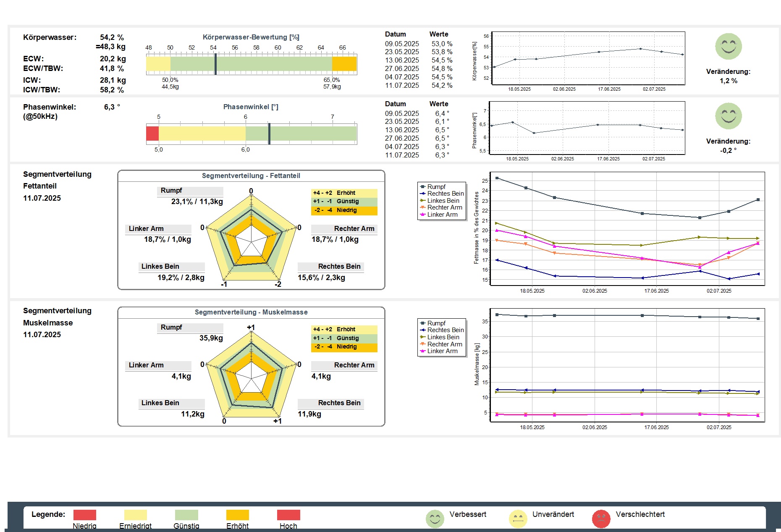Click Linker Arm marker in Muskelmasse chart legend
Screen dimensions: 781x532
point(423,351)
